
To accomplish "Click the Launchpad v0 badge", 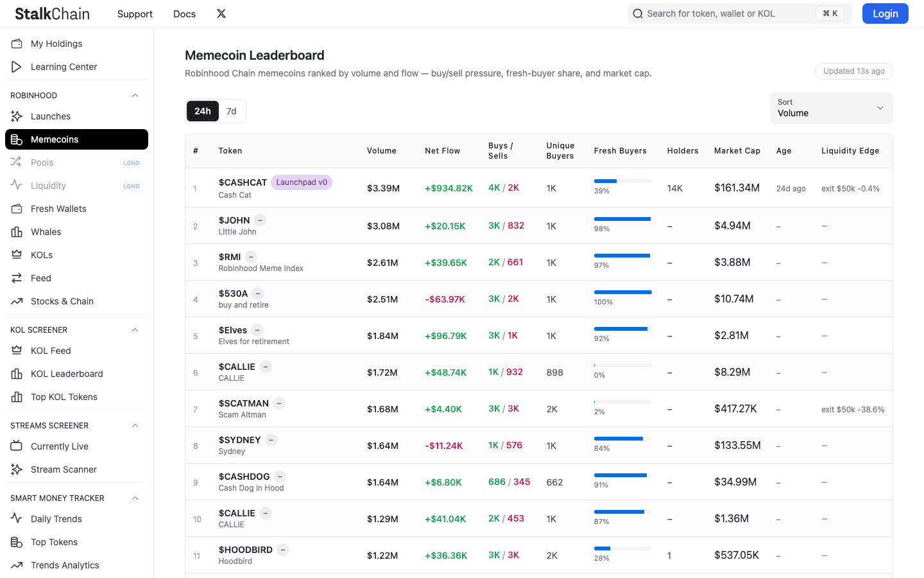I will (x=302, y=182).
